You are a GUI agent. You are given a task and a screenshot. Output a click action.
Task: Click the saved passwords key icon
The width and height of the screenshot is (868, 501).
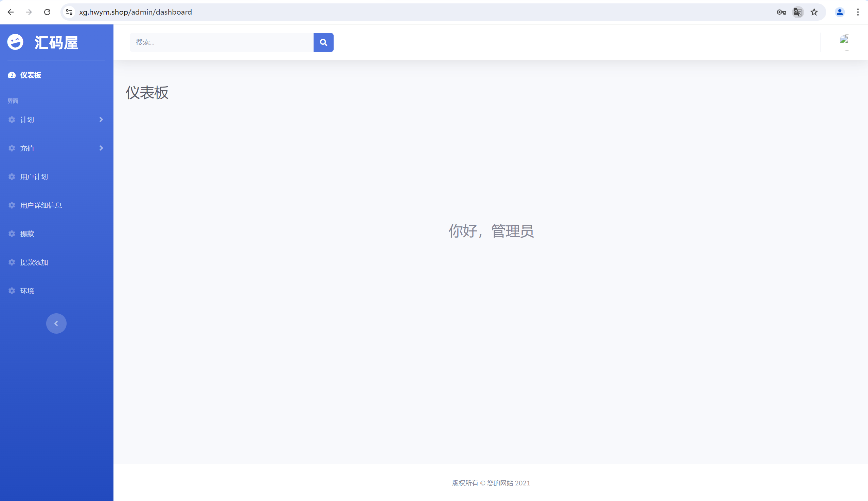781,12
